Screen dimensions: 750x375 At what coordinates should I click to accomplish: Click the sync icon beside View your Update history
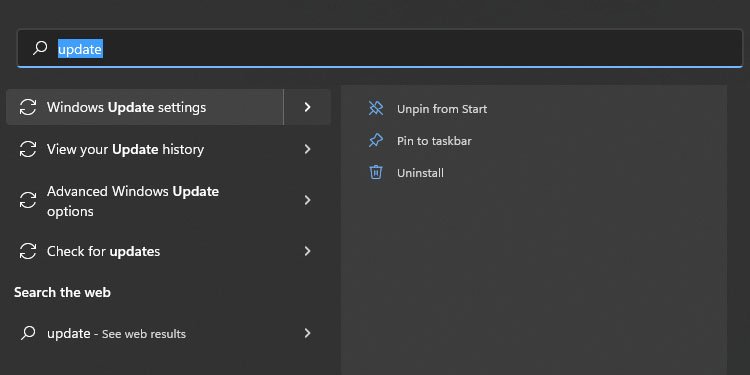click(x=28, y=149)
